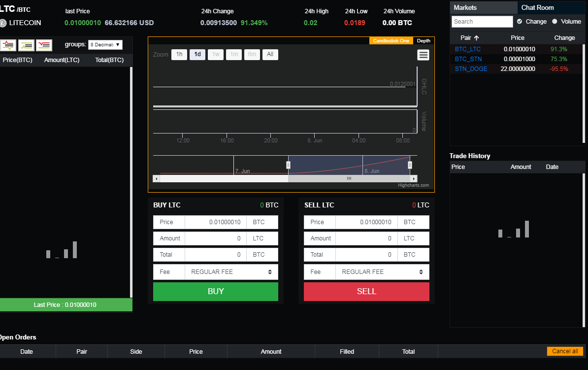The height and width of the screenshot is (370, 588).
Task: Open the Chat Room tab
Action: tap(551, 7)
